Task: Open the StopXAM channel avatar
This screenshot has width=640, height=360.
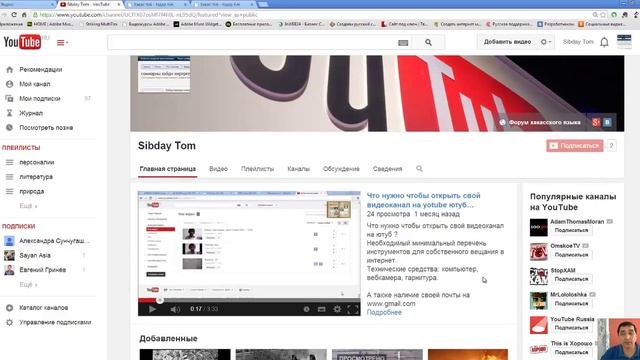Action: click(538, 276)
